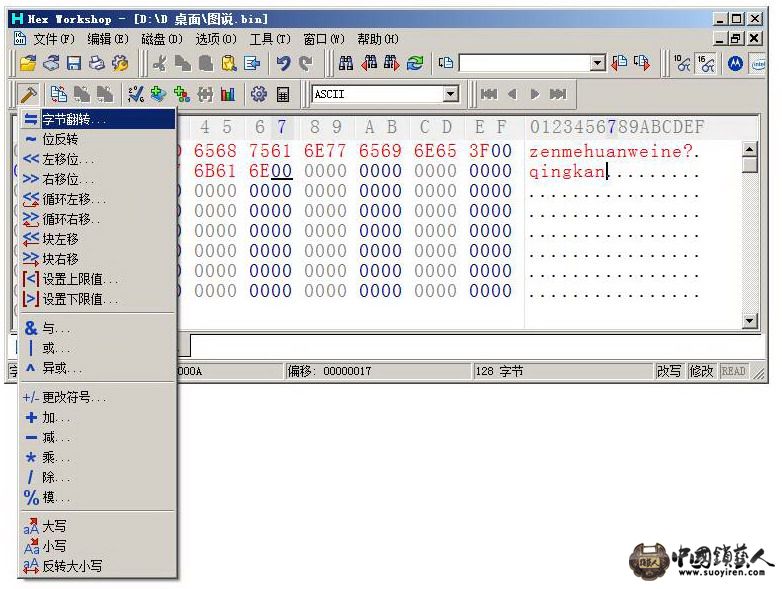The image size is (782, 589).
Task: Click the Goto offset icon beside the combo
Action: pos(445,63)
